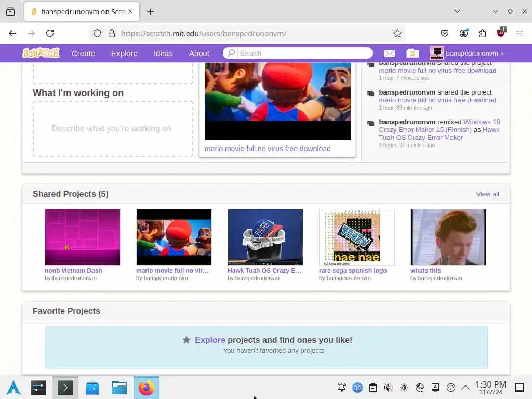
Task: Open the My Stuff folder icon
Action: tap(412, 54)
